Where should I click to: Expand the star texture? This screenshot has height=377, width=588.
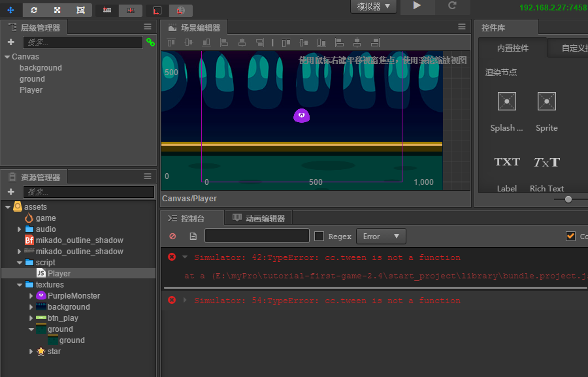pos(31,352)
